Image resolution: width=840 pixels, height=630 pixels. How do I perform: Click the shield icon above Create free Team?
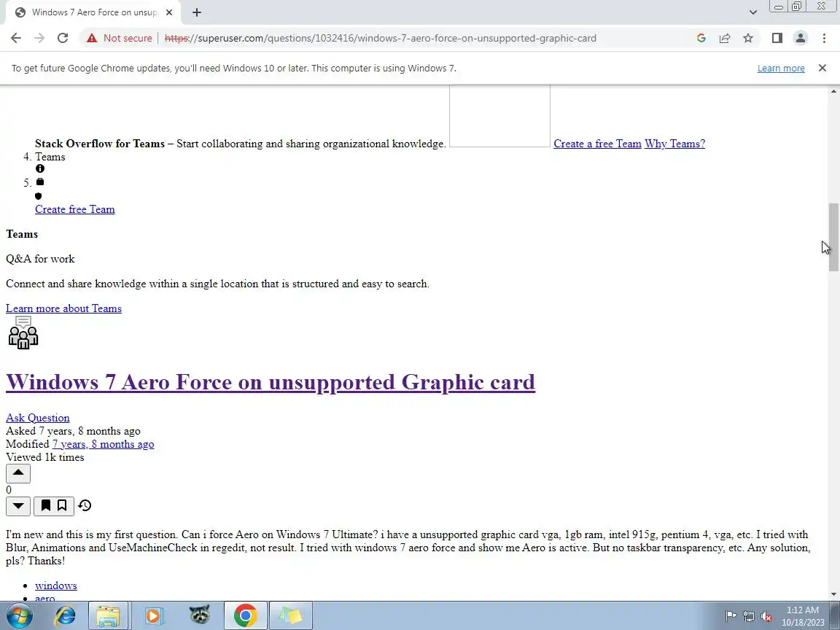(x=38, y=196)
